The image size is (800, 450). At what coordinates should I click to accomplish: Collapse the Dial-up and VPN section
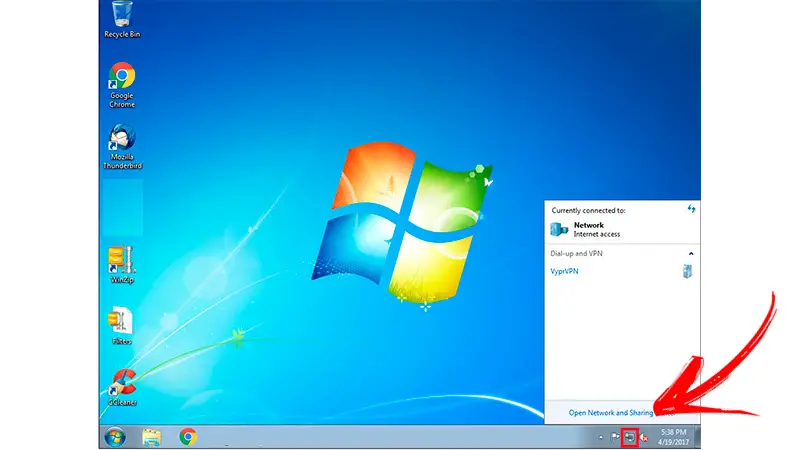[x=691, y=254]
